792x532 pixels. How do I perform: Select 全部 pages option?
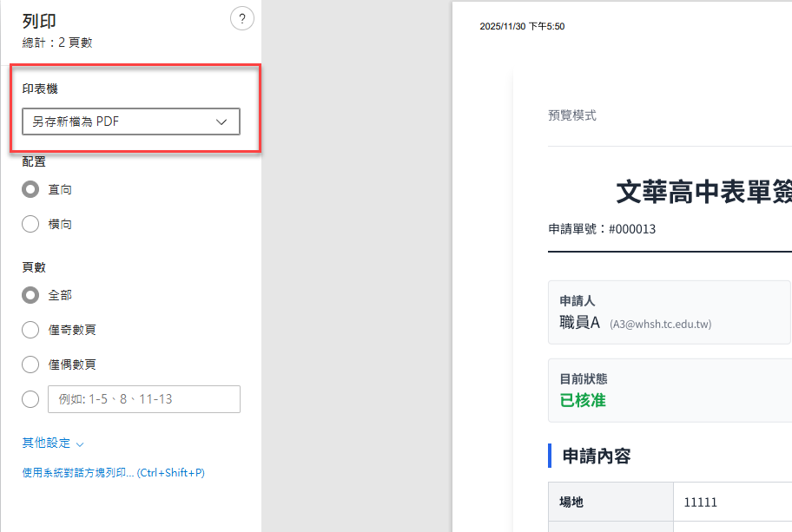click(x=30, y=295)
